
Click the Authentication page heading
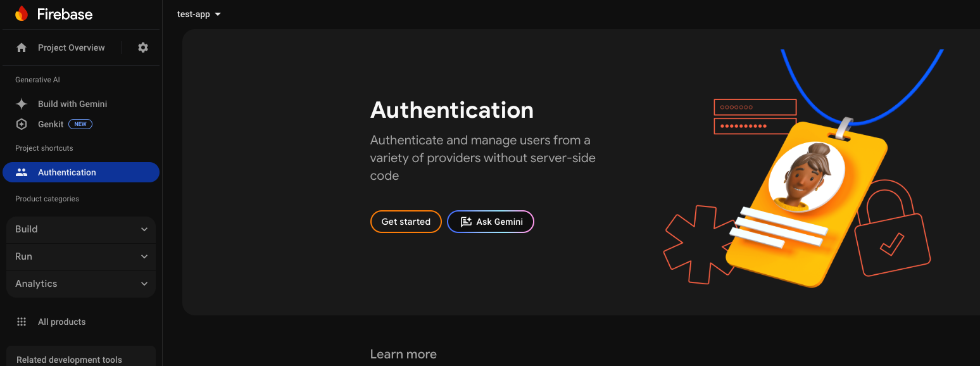pos(452,110)
